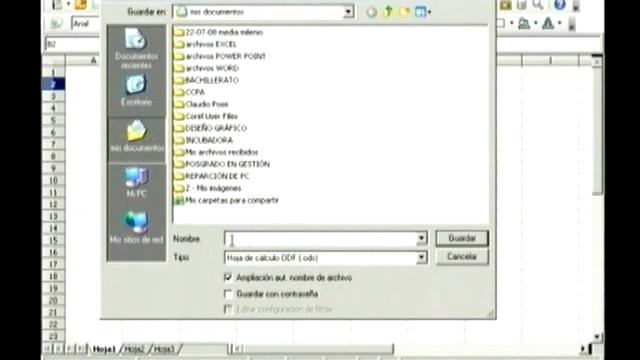The height and width of the screenshot is (360, 640).
Task: Select folder archivos WORD
Action: (207, 68)
